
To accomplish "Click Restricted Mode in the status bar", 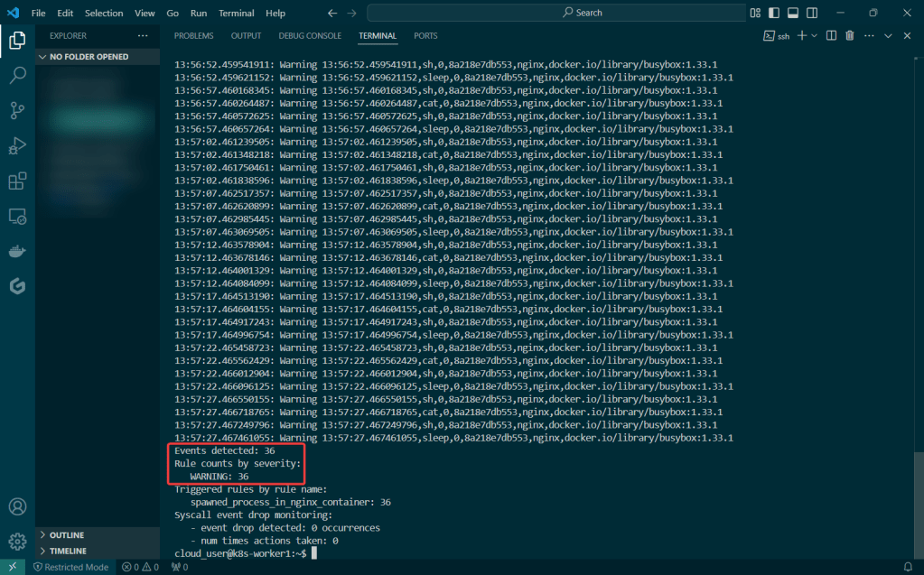I will tap(70, 567).
